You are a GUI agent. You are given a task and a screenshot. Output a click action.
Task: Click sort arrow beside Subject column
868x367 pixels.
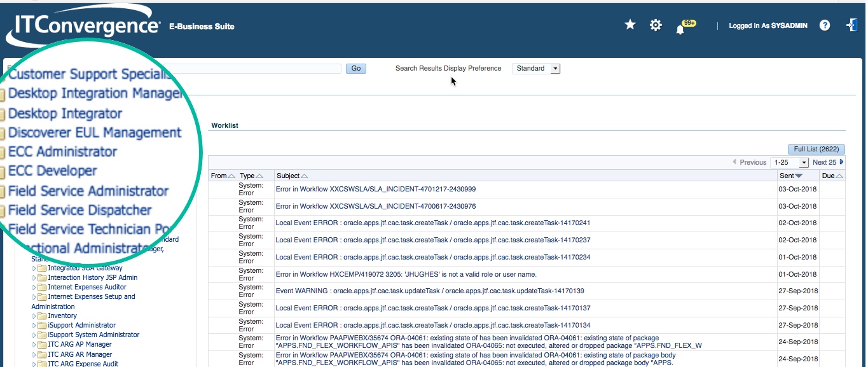(305, 176)
